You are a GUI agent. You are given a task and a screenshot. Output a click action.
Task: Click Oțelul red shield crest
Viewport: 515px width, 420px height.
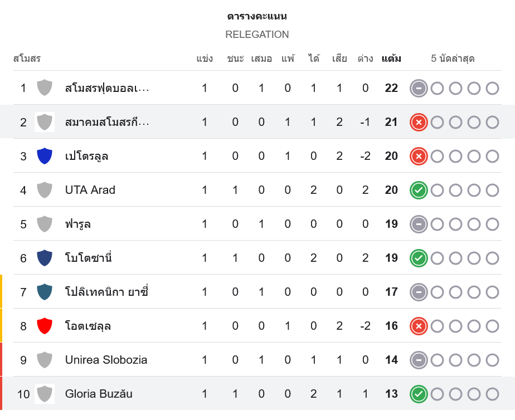pos(45,326)
